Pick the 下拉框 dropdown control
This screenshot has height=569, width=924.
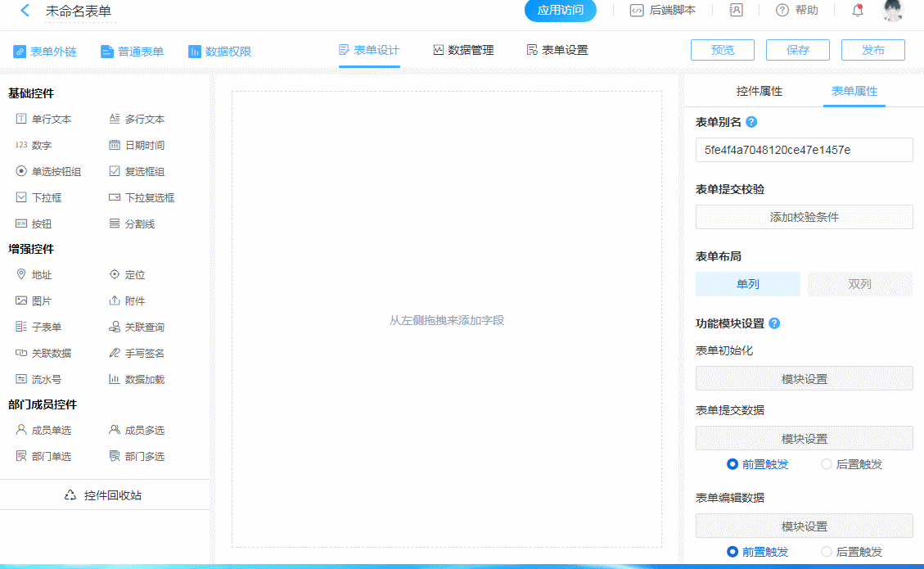pyautogui.click(x=38, y=197)
